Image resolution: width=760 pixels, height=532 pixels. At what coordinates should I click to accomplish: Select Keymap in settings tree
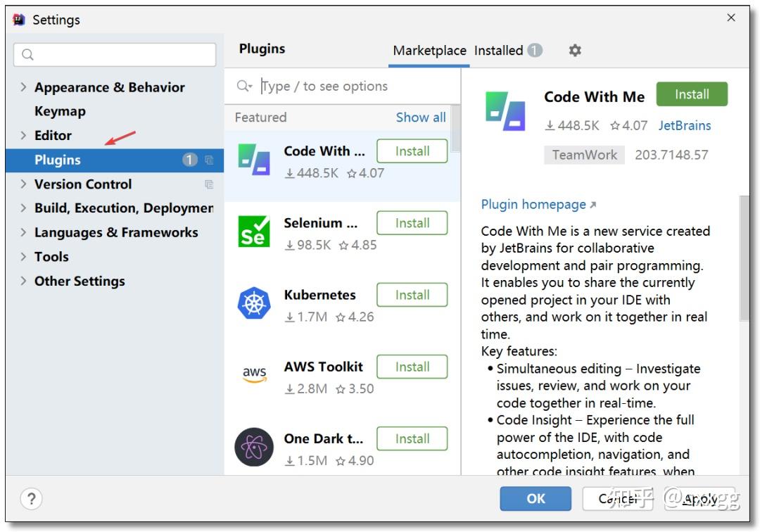click(x=60, y=111)
